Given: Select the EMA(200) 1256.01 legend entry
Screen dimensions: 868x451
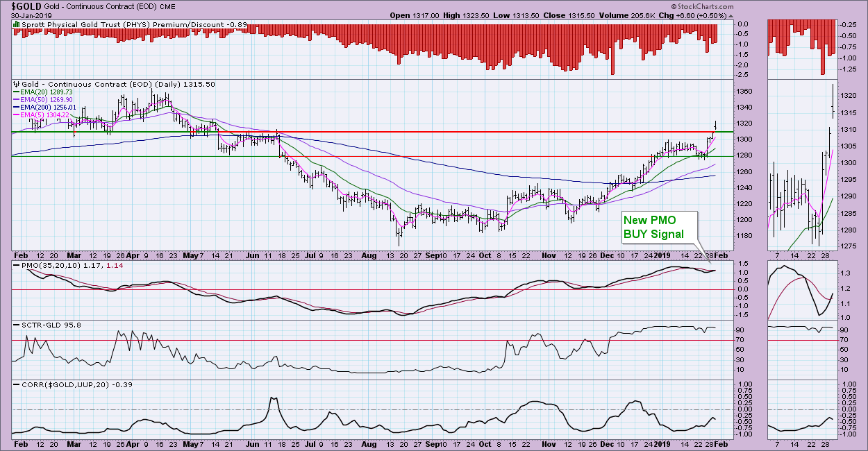Looking at the screenshot, I should (49, 108).
